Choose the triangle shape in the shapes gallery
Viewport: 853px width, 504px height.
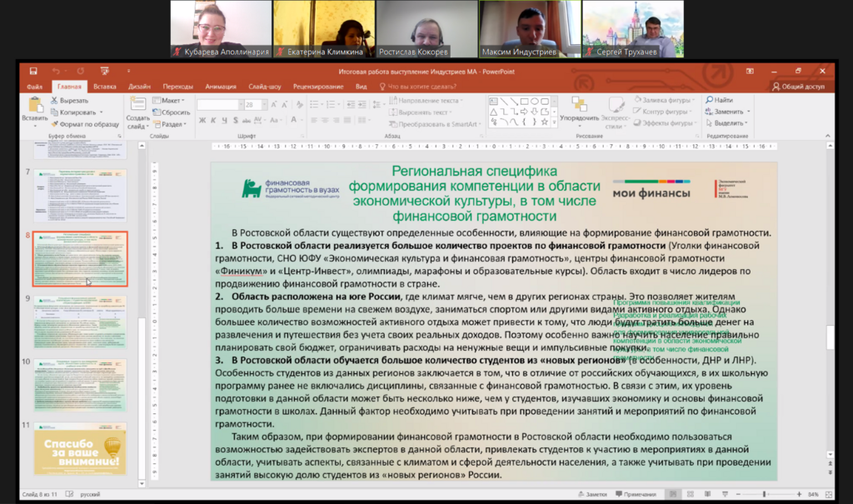click(x=493, y=112)
